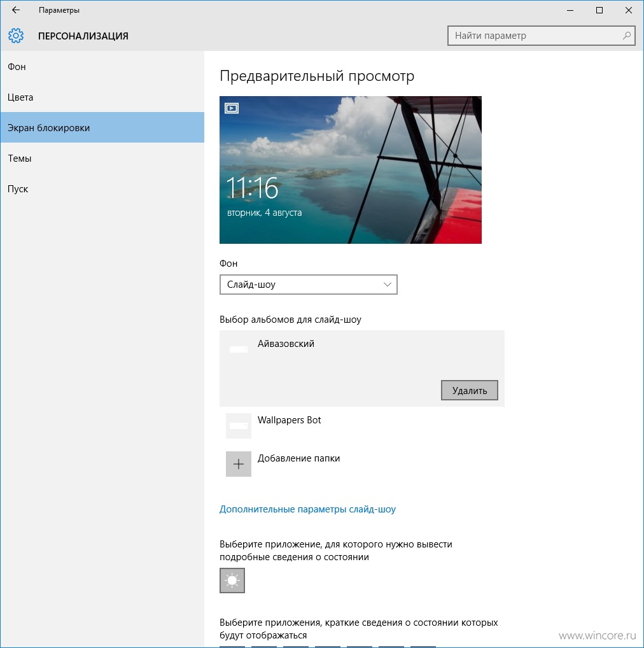Click the Айвазовский folder icon
This screenshot has width=644, height=648.
tap(239, 349)
